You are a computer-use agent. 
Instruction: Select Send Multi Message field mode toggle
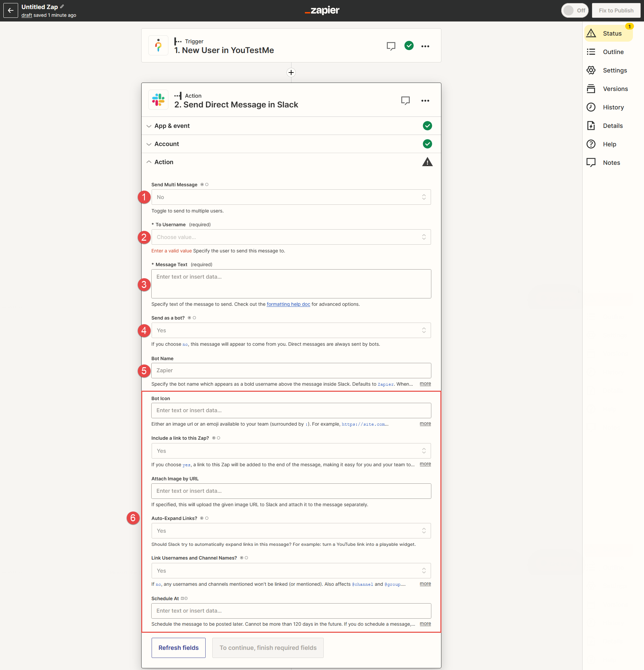pyautogui.click(x=204, y=185)
